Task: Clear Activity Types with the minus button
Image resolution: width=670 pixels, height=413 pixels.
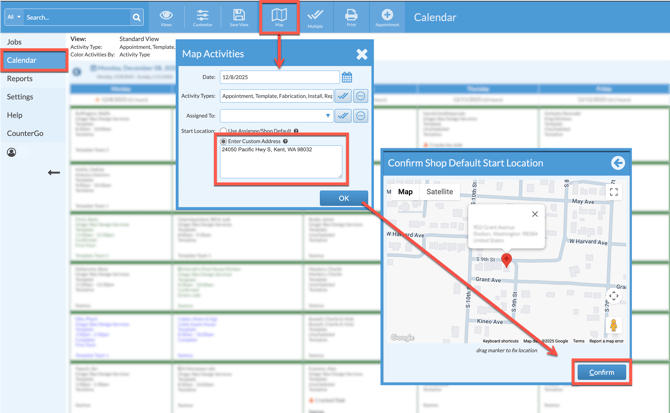Action: (361, 96)
